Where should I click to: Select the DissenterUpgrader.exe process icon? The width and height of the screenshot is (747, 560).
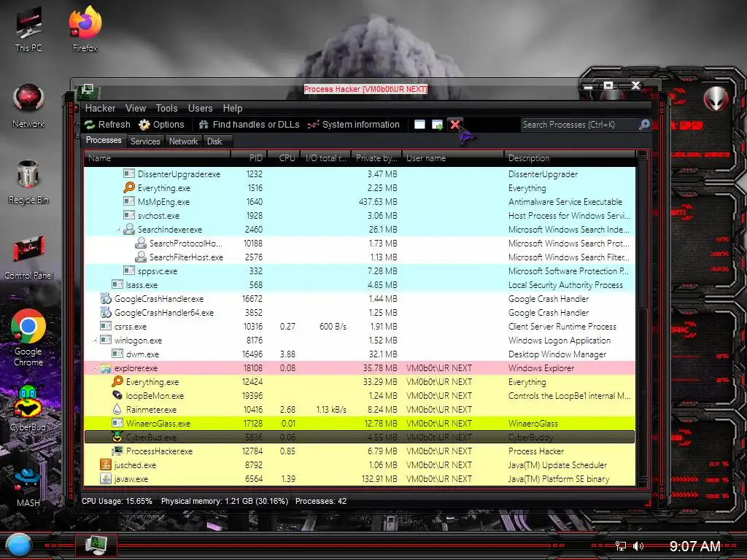(129, 174)
